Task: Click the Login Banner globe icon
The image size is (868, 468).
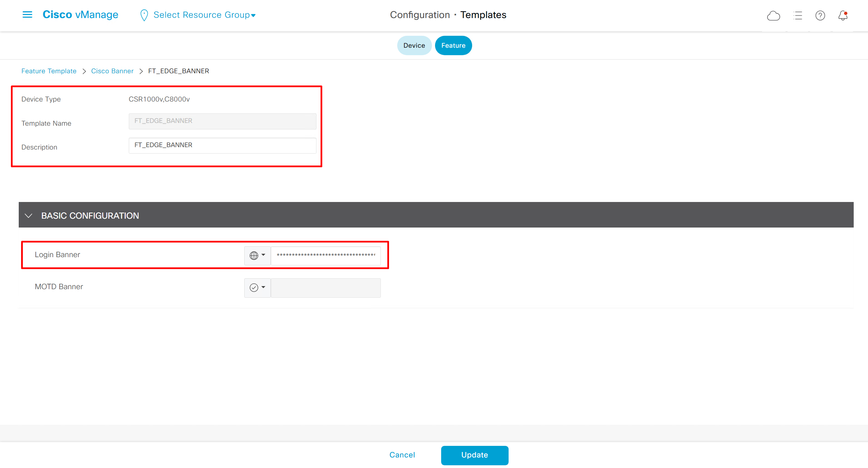Action: pos(254,255)
